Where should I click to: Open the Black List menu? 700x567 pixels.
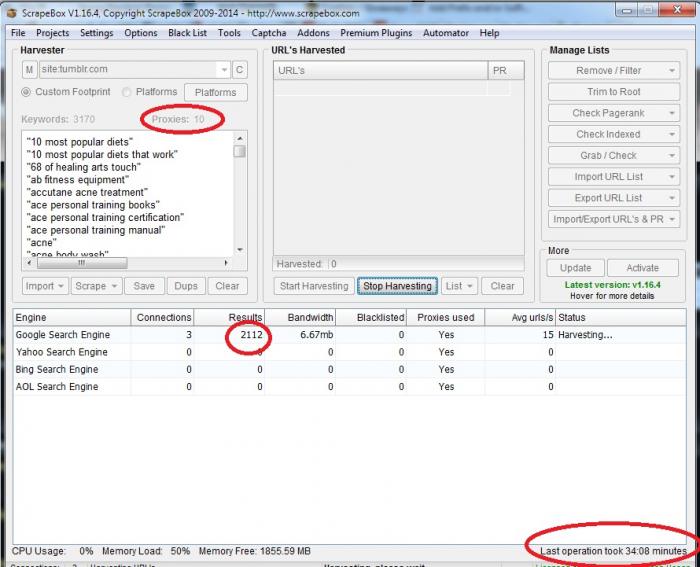(x=188, y=33)
